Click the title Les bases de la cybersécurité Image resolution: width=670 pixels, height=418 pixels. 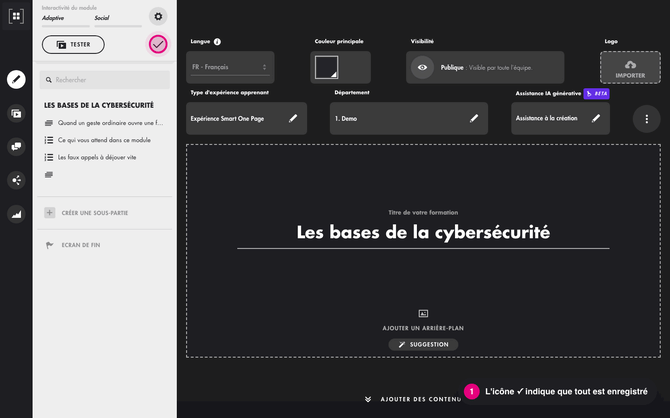coord(423,233)
